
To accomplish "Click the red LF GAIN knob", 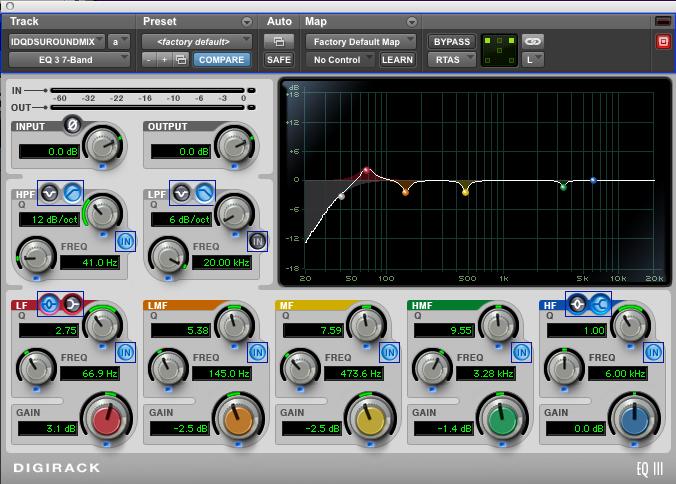I will pos(106,418).
